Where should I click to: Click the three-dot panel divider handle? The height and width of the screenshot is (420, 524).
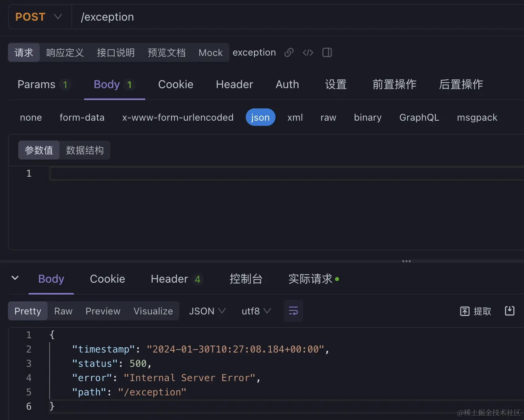click(406, 261)
